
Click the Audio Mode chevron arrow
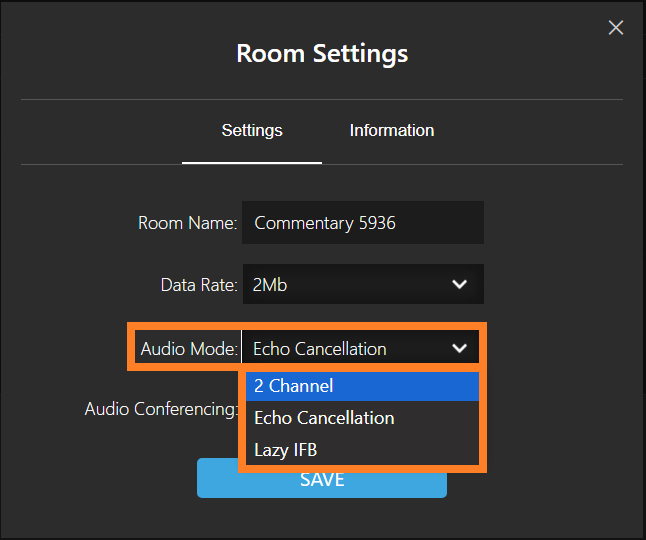pos(459,348)
